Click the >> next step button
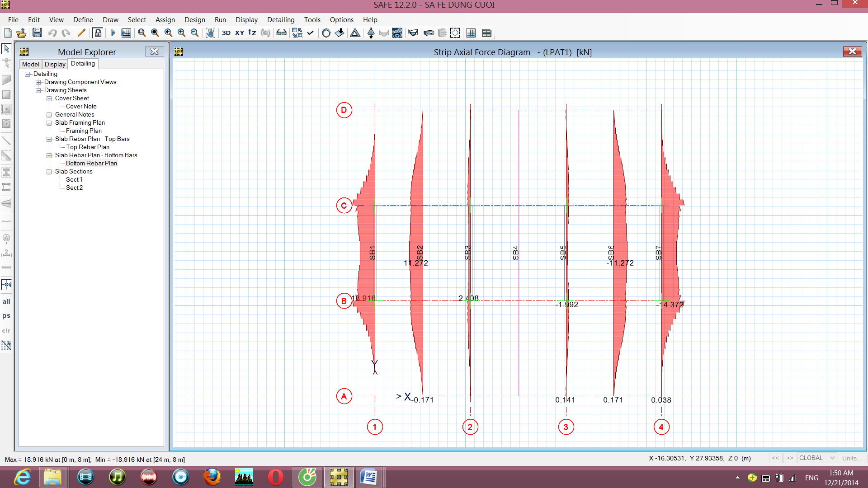 click(789, 458)
